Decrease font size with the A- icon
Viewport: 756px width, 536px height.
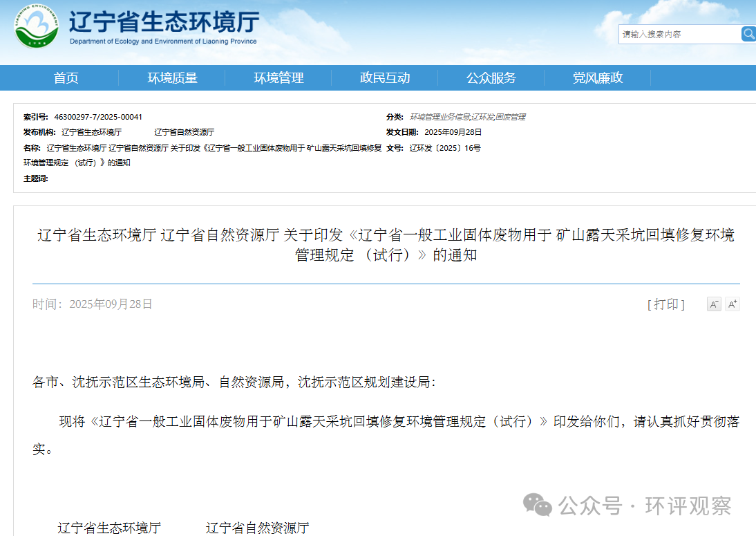(714, 304)
